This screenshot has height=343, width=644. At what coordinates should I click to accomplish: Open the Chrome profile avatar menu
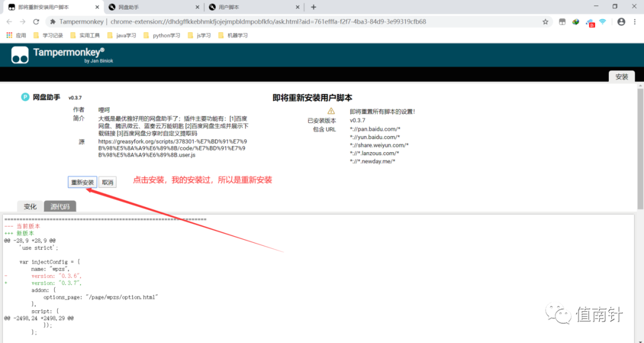(621, 21)
